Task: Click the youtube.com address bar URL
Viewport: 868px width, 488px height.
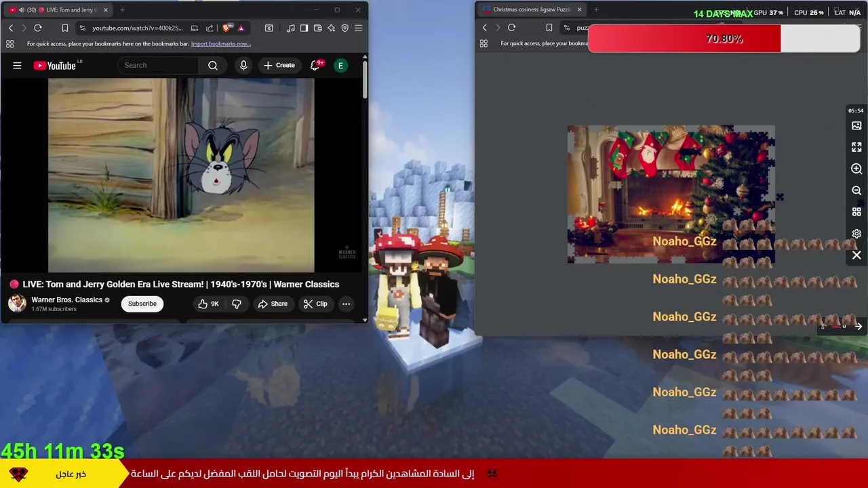Action: (x=137, y=28)
